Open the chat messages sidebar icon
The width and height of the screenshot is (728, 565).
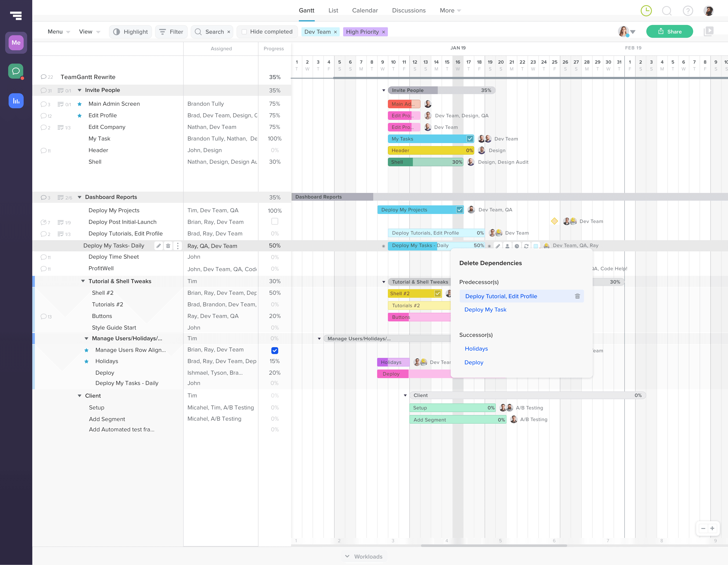point(16,71)
